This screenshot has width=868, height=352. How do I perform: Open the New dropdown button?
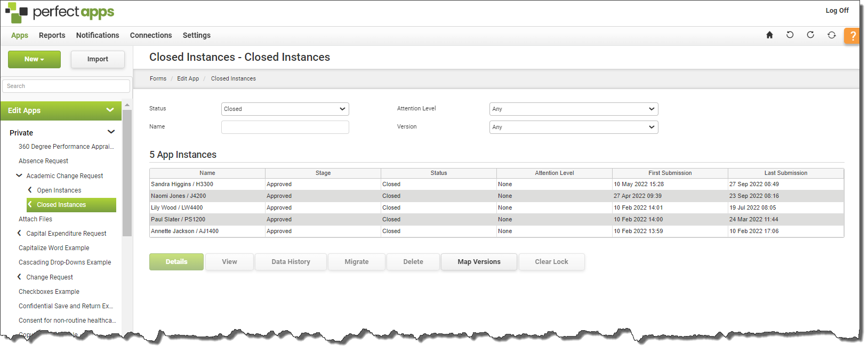point(34,59)
